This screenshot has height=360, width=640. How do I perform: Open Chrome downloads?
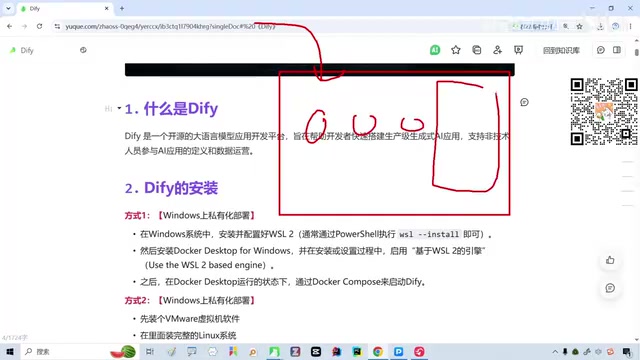point(600,26)
